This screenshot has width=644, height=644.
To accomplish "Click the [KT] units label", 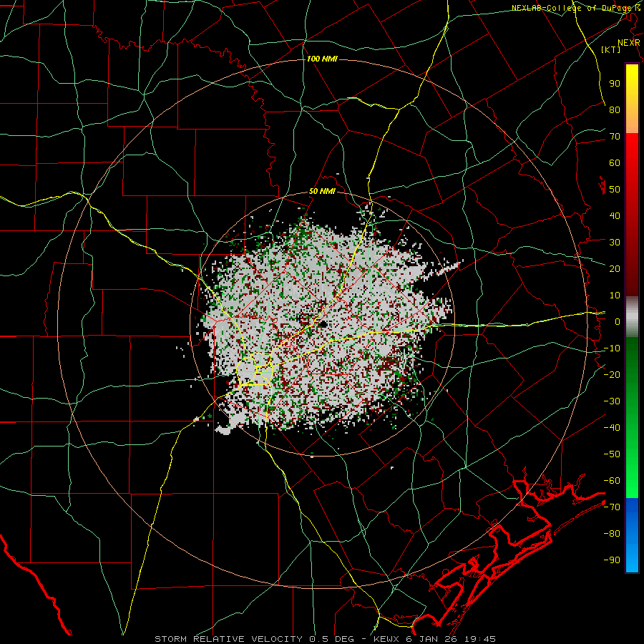I will click(611, 49).
